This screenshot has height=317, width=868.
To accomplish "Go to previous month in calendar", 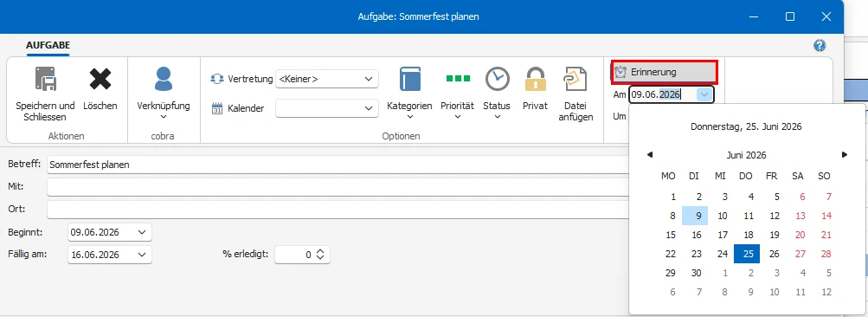I will 650,155.
